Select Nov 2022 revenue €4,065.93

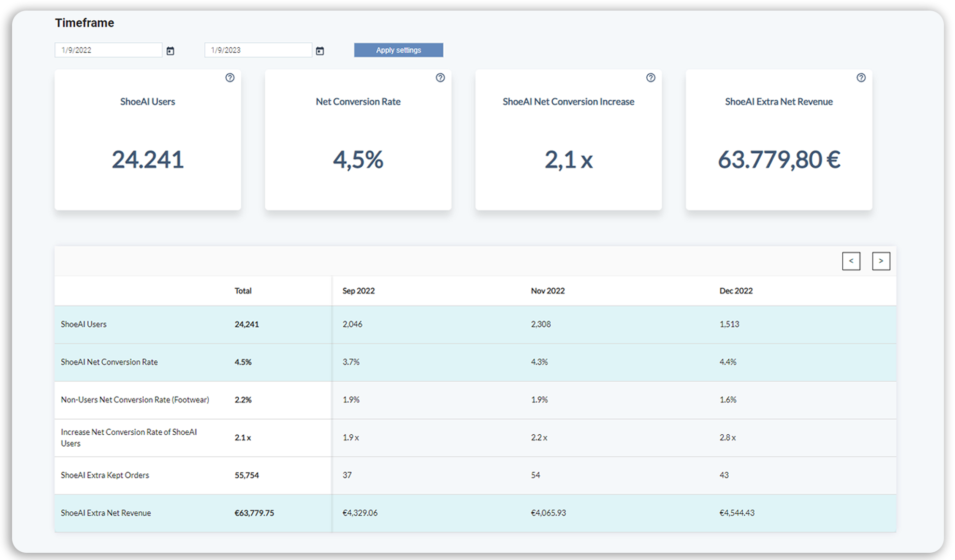tap(548, 513)
